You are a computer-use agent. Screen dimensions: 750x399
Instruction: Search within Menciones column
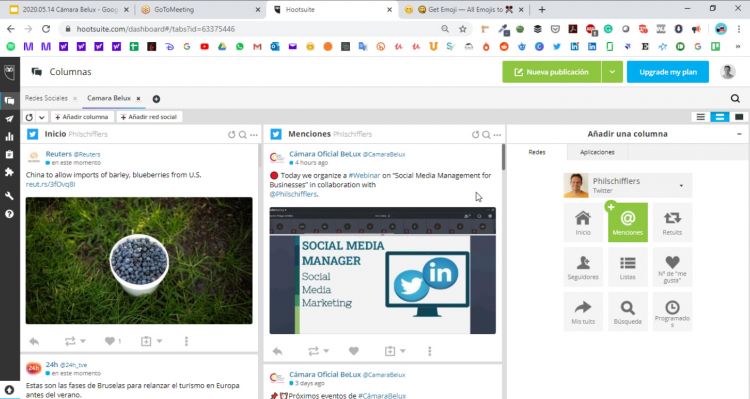[486, 135]
